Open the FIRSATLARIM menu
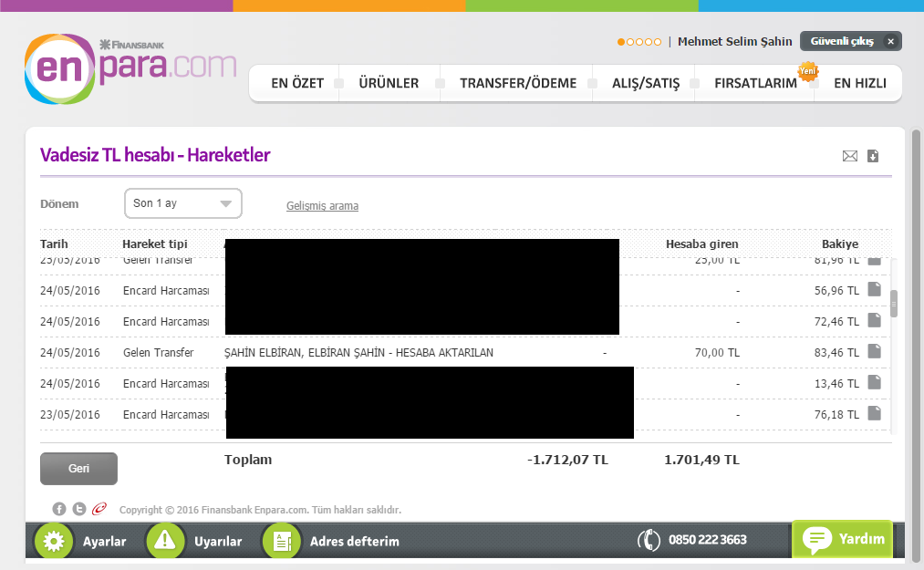 [755, 83]
